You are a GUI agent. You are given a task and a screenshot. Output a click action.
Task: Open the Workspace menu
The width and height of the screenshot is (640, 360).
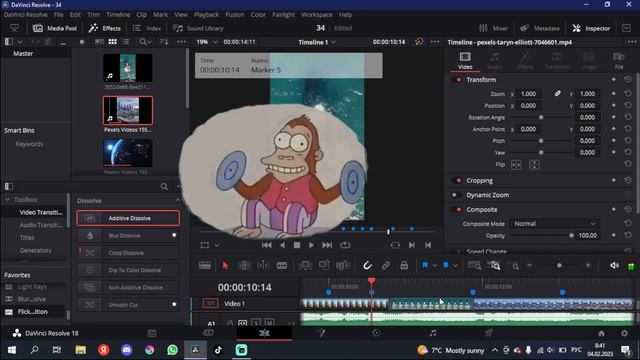click(x=317, y=15)
